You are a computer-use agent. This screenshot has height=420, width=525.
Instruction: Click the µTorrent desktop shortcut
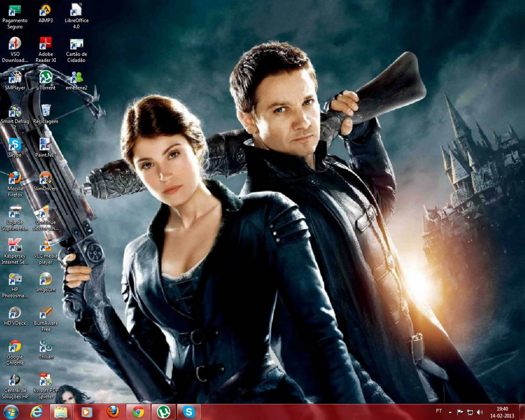click(46, 81)
